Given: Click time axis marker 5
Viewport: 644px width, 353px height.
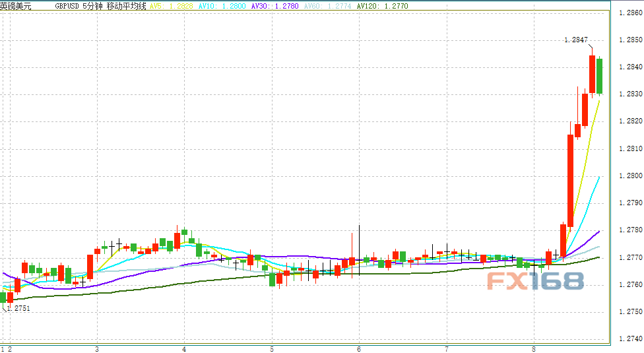Looking at the screenshot, I should 272,348.
